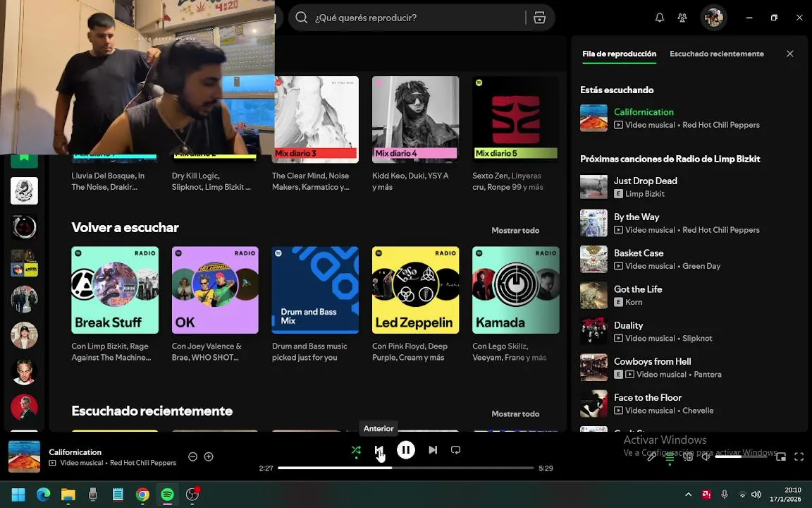The height and width of the screenshot is (508, 812).
Task: Open the white dragon-art sidebar playlist
Action: click(x=25, y=190)
